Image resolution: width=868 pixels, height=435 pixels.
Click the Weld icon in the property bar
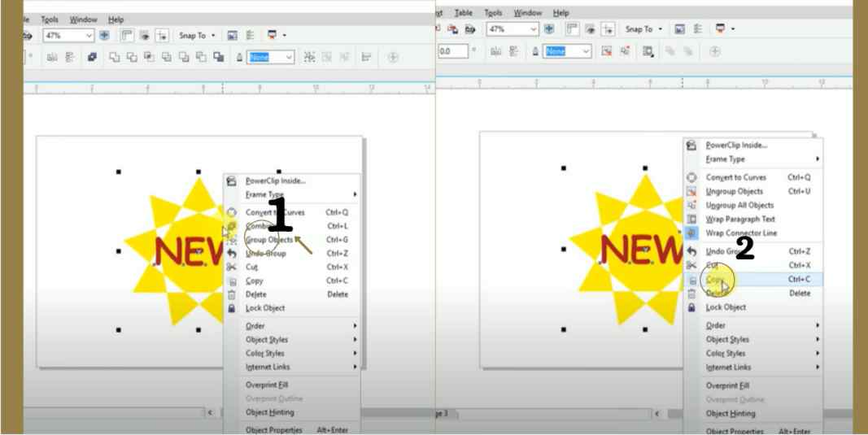[114, 57]
